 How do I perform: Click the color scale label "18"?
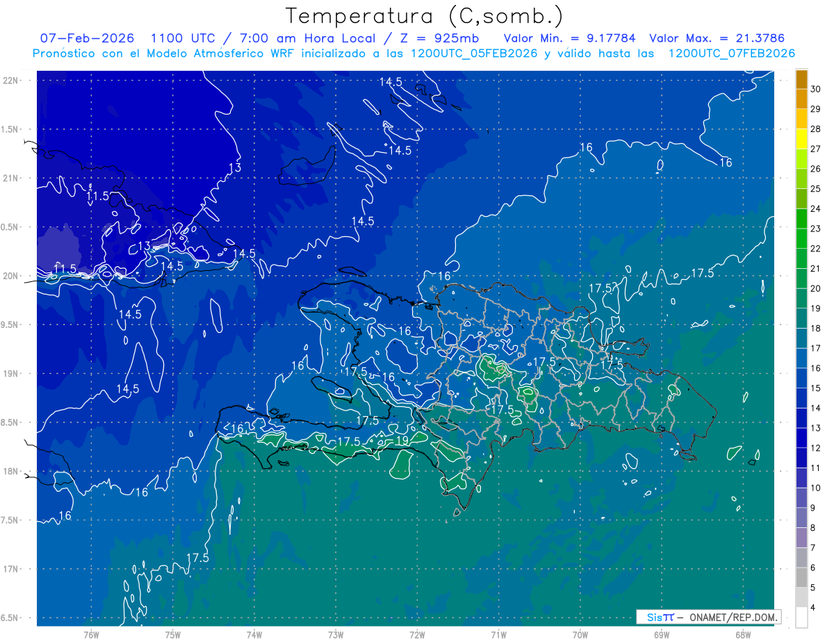tap(816, 329)
